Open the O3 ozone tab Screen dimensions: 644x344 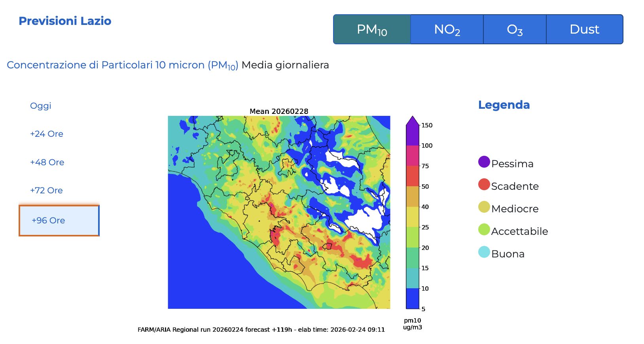click(x=515, y=30)
